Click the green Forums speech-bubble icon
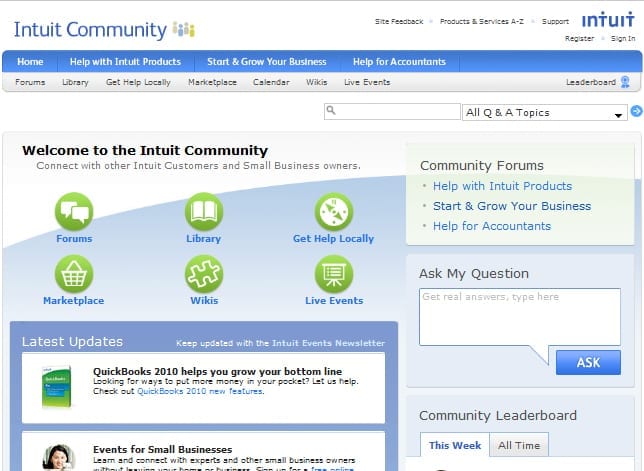The image size is (644, 471). tap(74, 211)
